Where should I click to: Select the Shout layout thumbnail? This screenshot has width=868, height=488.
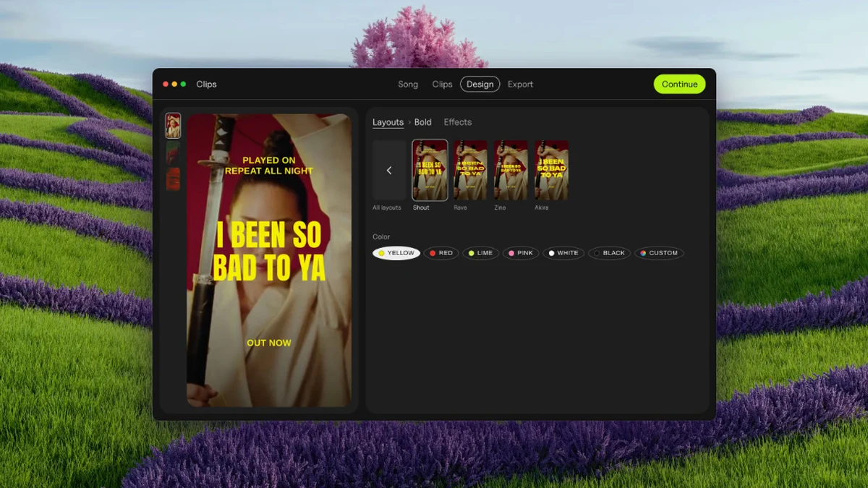430,170
